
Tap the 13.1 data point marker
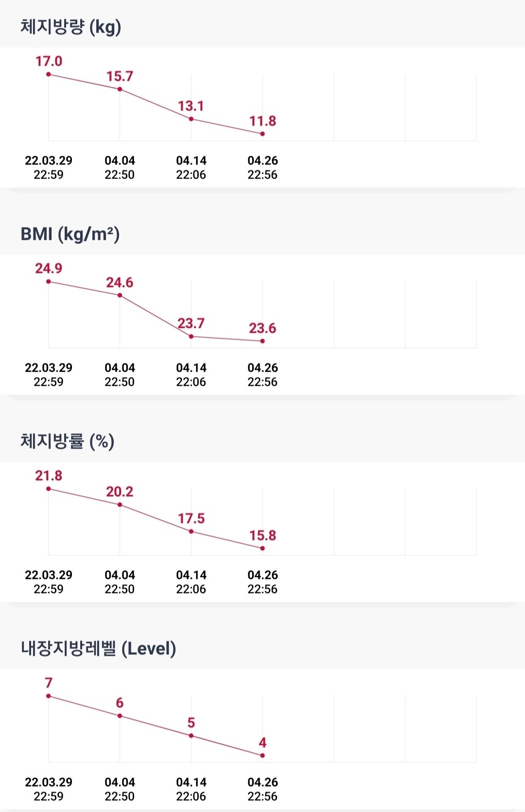[191, 119]
